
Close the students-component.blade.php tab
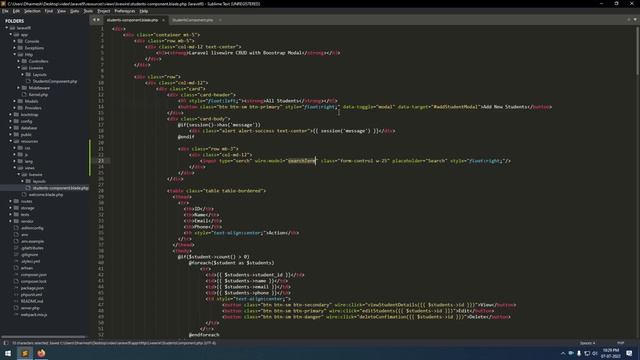coord(163,20)
